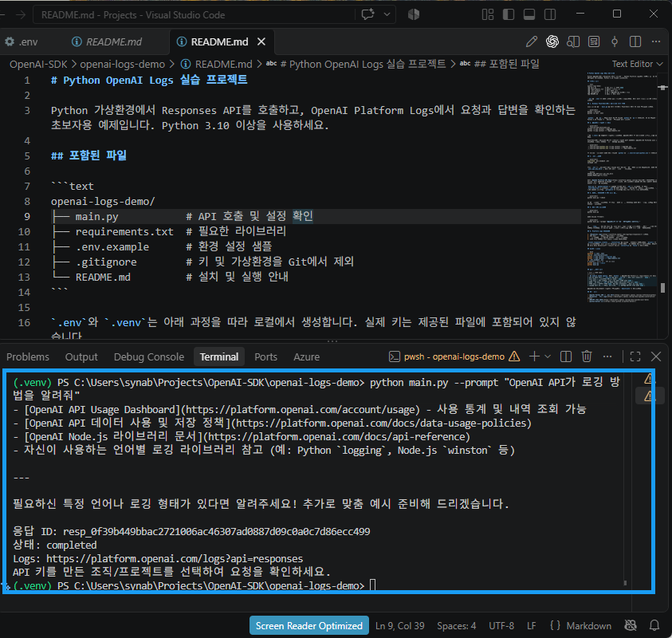Kill the terminal with the trash icon
672x638 pixels.
[x=587, y=356]
